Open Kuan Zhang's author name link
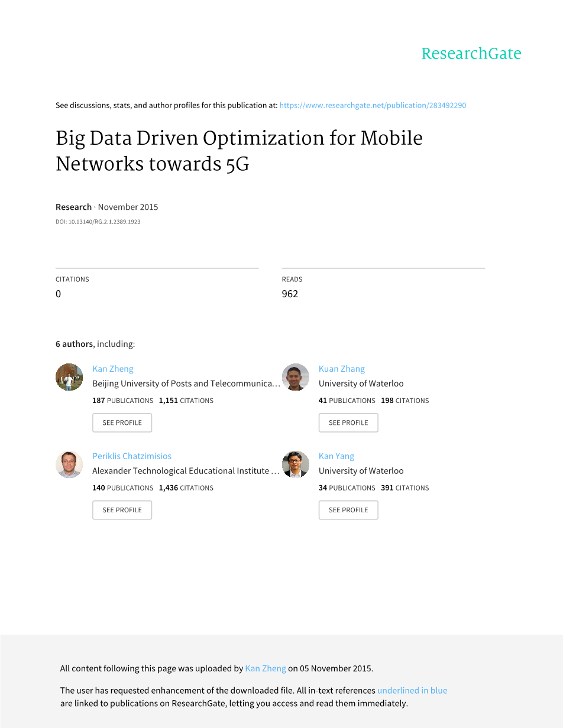Viewport: 563px width, 728px height. click(342, 369)
